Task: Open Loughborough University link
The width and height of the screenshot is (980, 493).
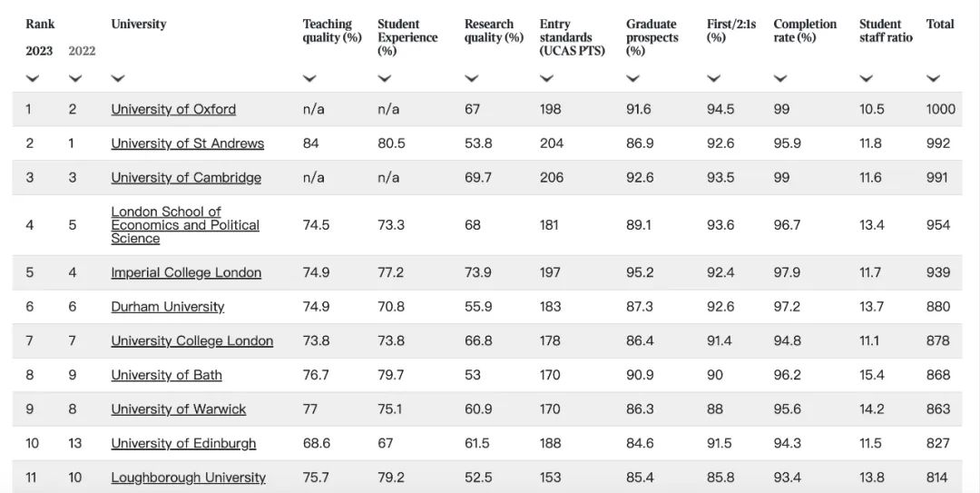Action: 189,478
